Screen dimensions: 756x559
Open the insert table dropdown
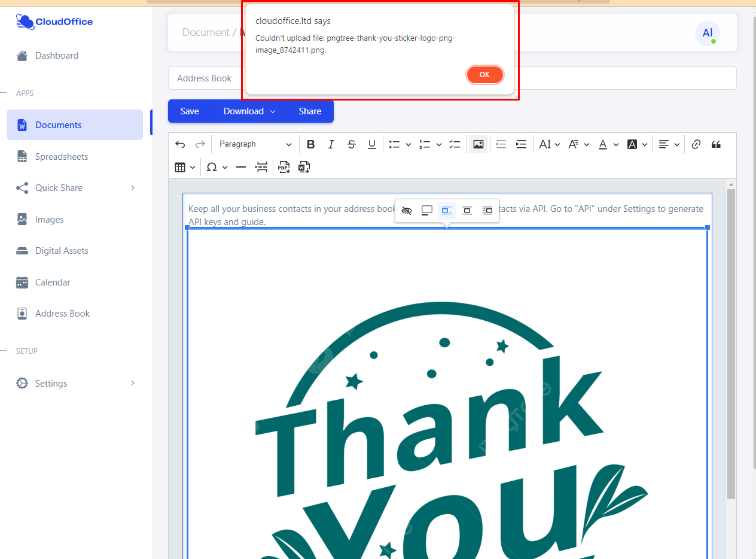tap(185, 168)
